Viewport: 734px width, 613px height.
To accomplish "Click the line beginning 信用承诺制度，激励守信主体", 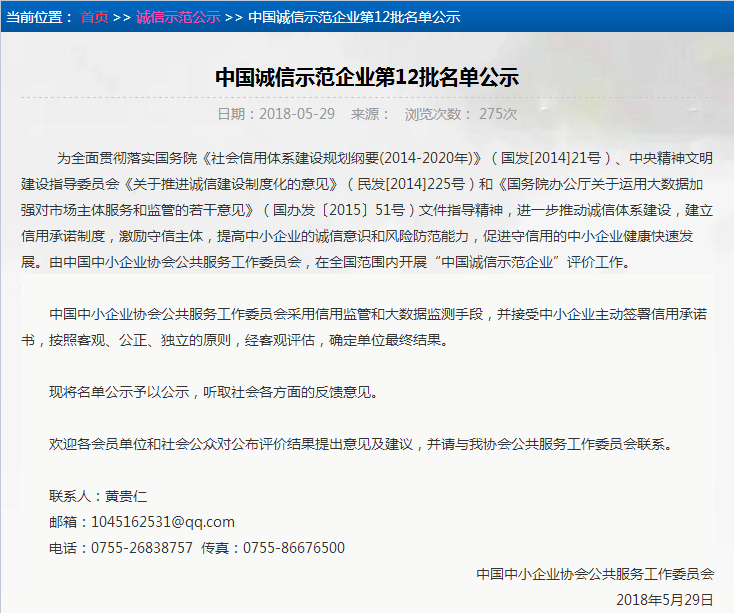I will pyautogui.click(x=357, y=236).
